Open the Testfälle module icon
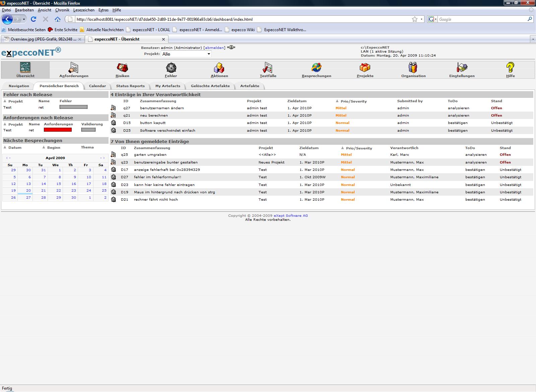The width and height of the screenshot is (536, 392). tap(268, 68)
